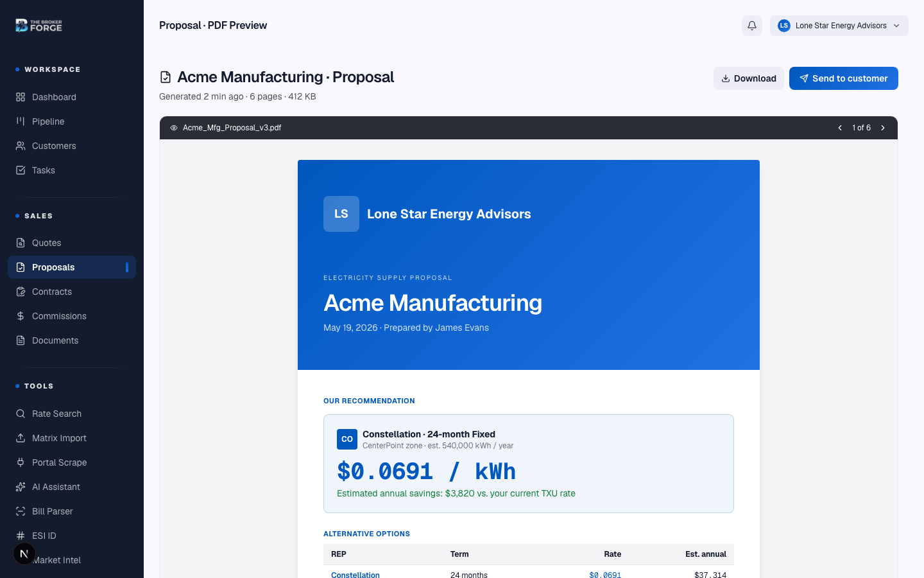Open the Documents section

click(72, 340)
